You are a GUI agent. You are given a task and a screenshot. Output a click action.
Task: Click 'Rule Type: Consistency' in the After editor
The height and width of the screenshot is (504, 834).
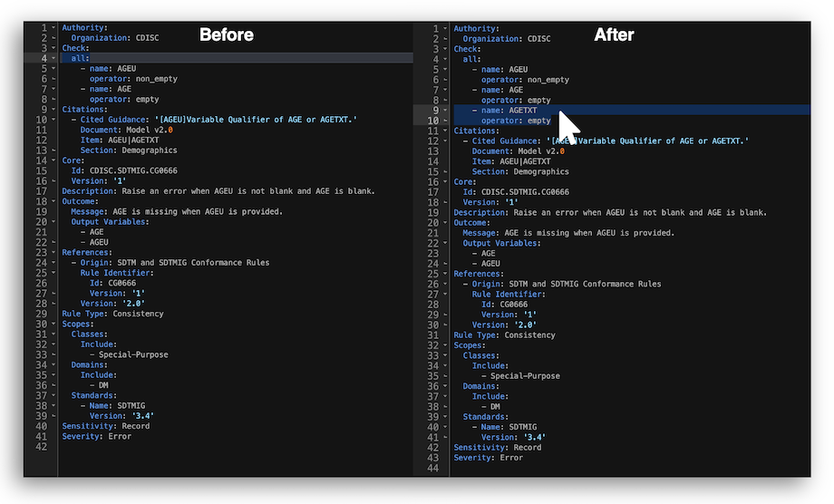[x=505, y=334]
